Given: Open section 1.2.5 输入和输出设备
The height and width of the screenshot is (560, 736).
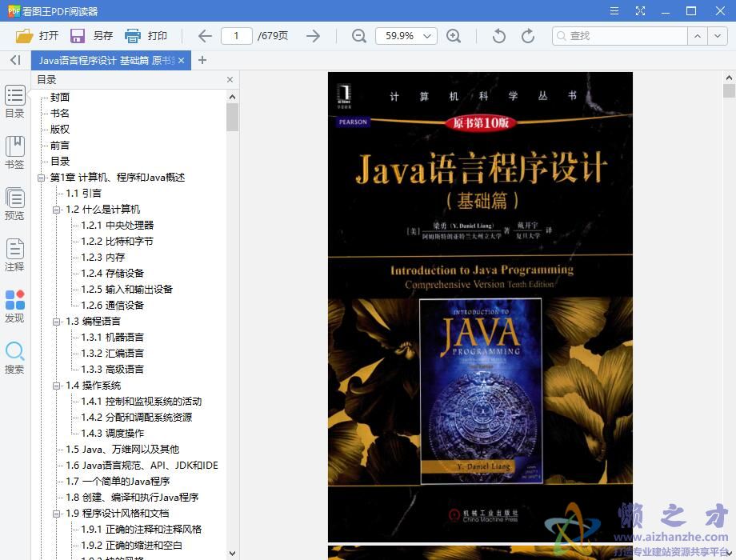Looking at the screenshot, I should (126, 289).
